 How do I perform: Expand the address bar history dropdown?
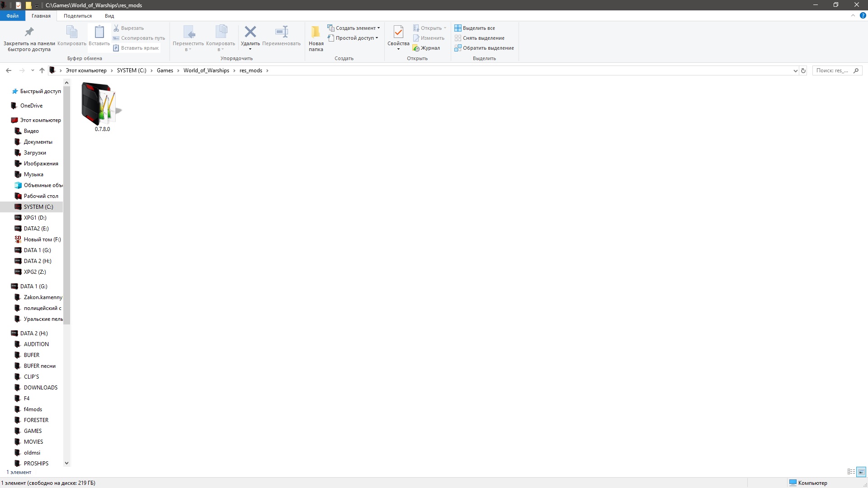(795, 70)
